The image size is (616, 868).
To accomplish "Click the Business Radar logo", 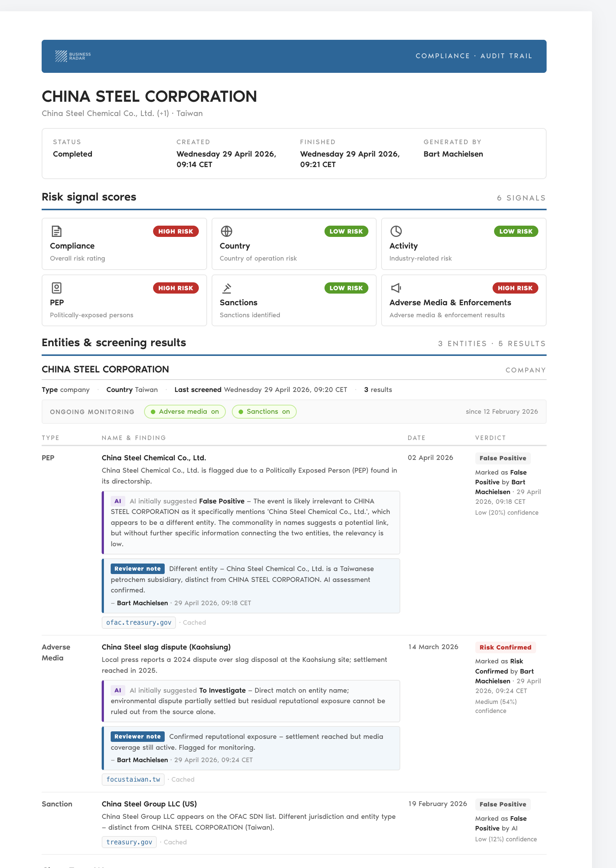I will coord(73,56).
